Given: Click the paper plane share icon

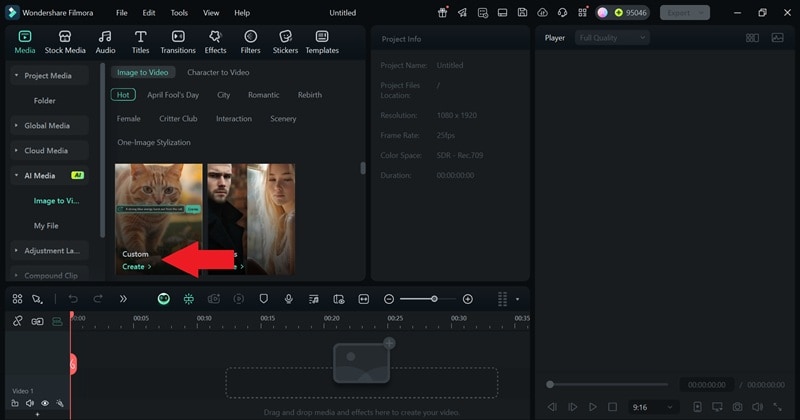Looking at the screenshot, I should pos(462,13).
